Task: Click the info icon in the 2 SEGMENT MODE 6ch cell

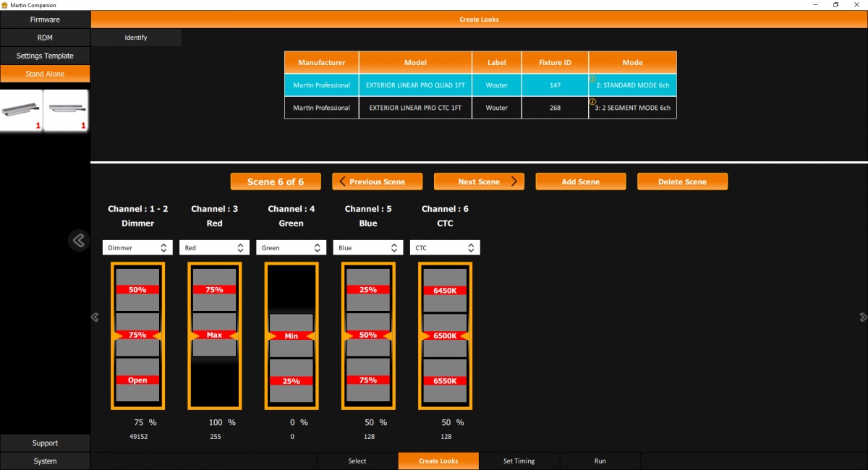Action: (592, 102)
